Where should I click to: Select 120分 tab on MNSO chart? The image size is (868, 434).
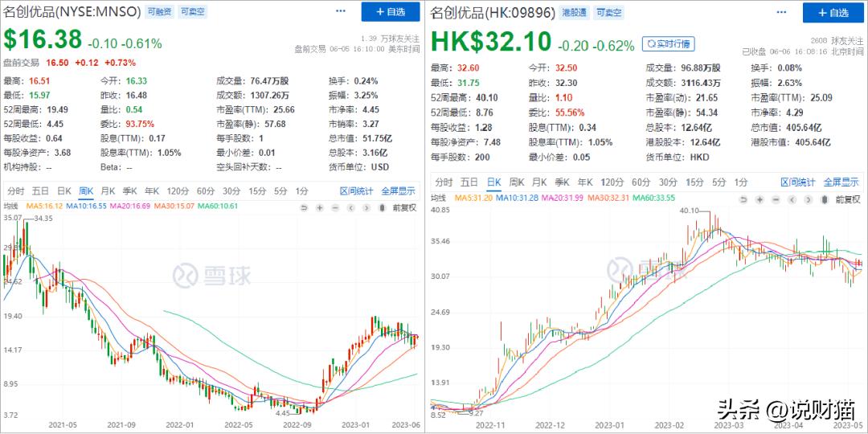(178, 191)
